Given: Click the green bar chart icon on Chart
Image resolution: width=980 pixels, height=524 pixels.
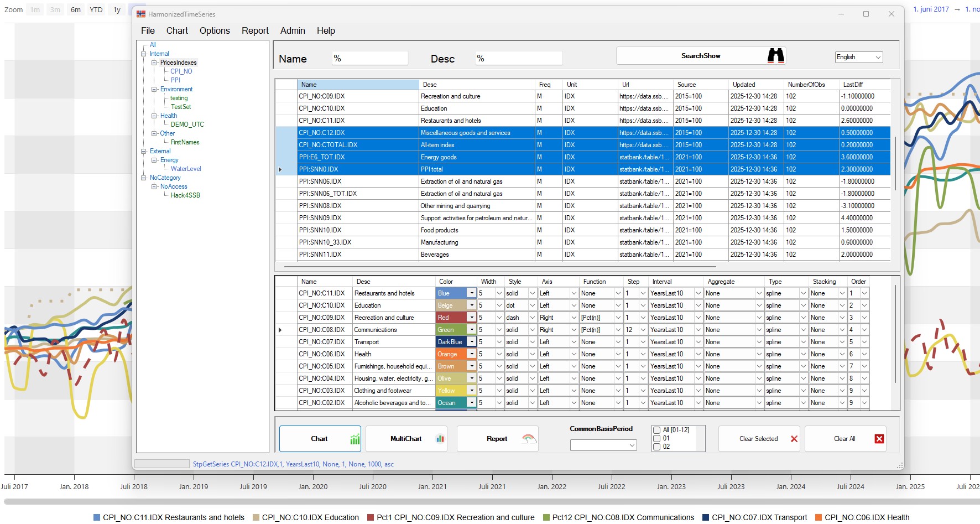Looking at the screenshot, I should point(355,439).
